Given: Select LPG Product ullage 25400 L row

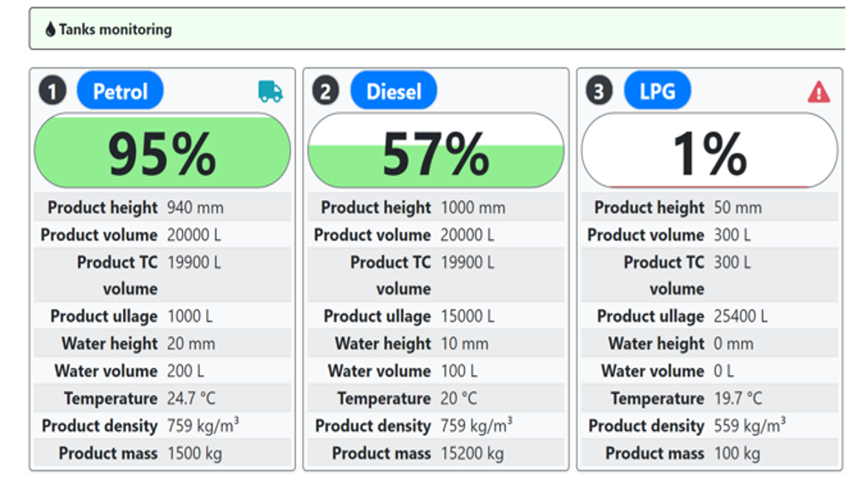Looking at the screenshot, I should point(709,316).
